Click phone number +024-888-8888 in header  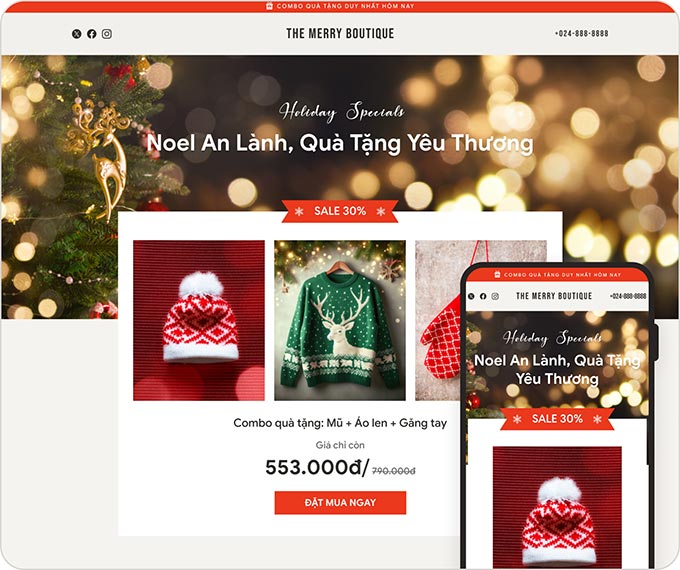pyautogui.click(x=581, y=33)
